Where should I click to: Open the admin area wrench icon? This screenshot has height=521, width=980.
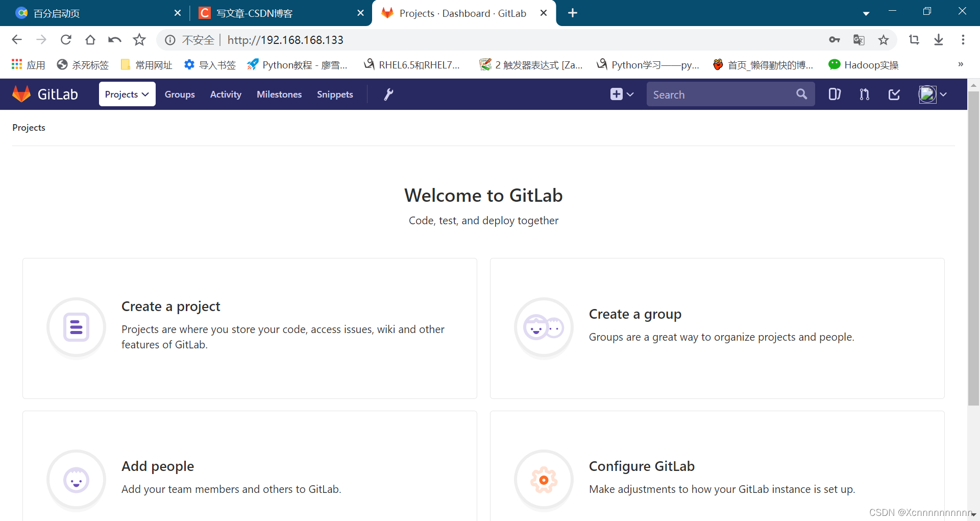point(388,94)
